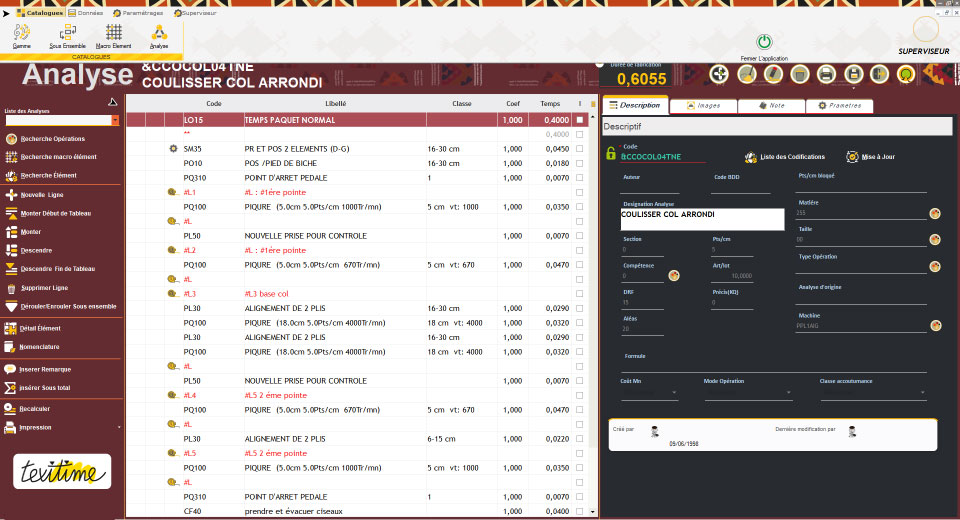The width and height of the screenshot is (960, 520).
Task: Click the floppy disk save icon
Action: pos(854,74)
